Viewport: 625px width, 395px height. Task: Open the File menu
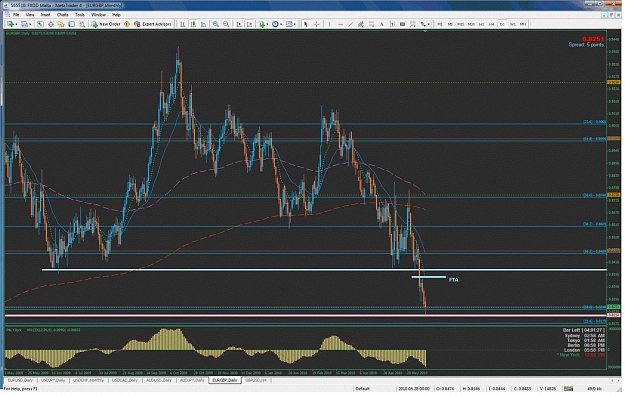point(16,15)
